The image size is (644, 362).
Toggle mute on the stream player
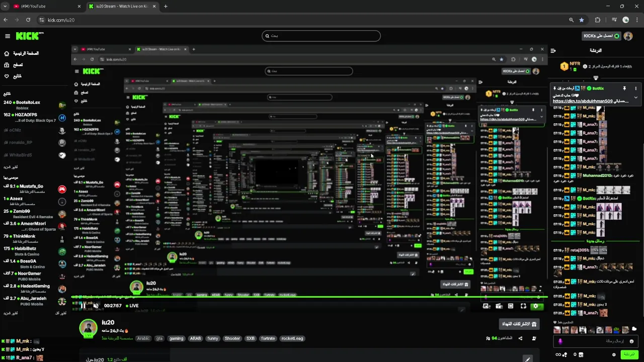[x=96, y=306]
